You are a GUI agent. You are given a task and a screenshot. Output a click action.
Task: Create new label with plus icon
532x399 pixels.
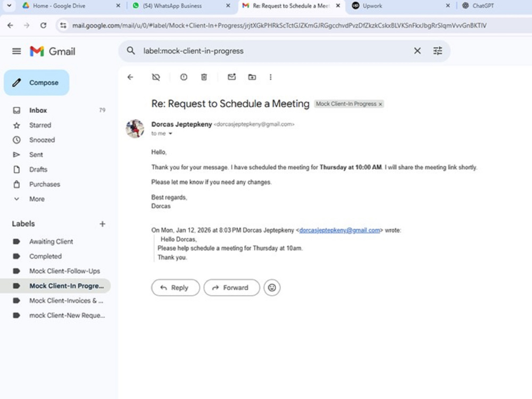tap(103, 224)
